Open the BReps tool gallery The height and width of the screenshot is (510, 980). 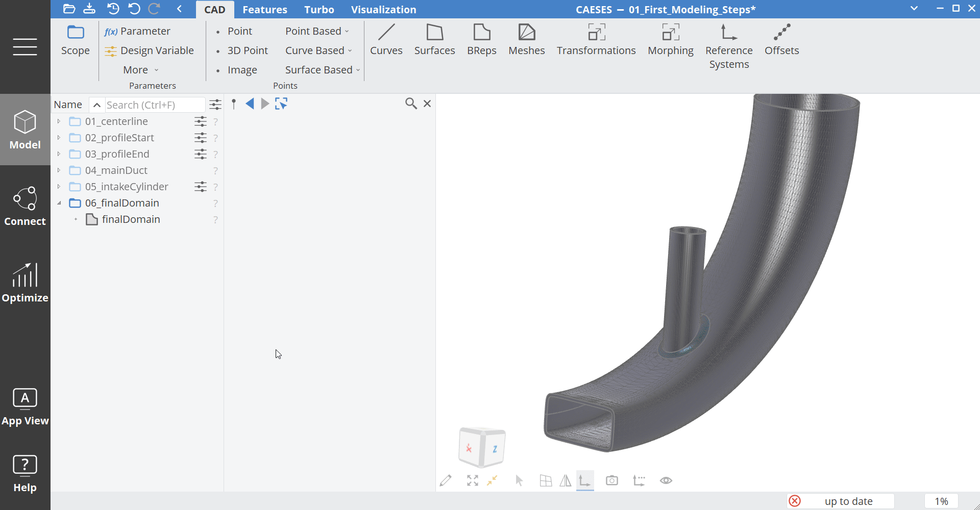(x=482, y=40)
